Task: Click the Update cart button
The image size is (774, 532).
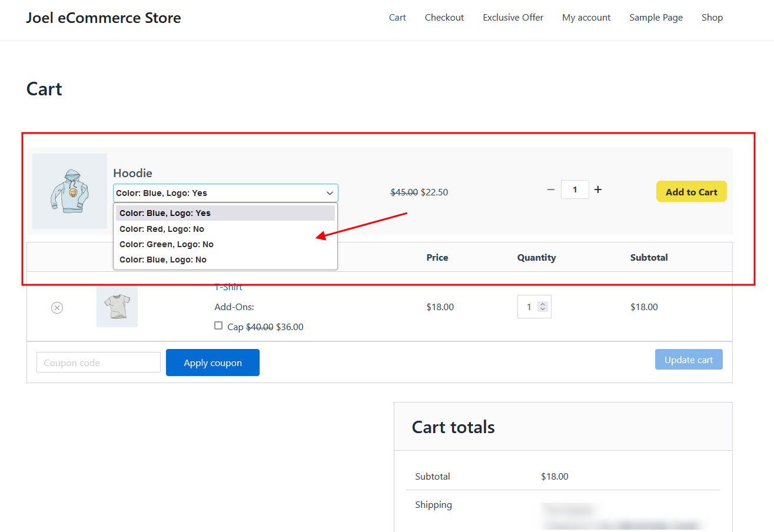Action: coord(688,360)
